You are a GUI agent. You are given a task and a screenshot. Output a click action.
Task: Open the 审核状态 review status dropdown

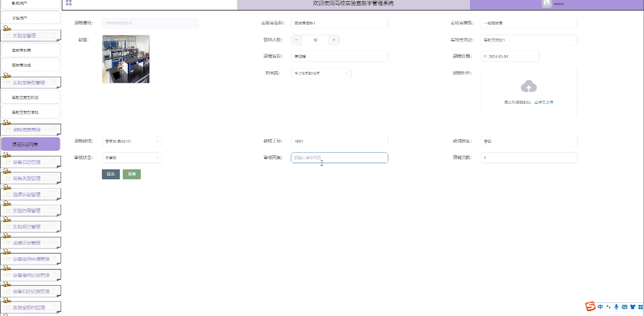coord(132,158)
